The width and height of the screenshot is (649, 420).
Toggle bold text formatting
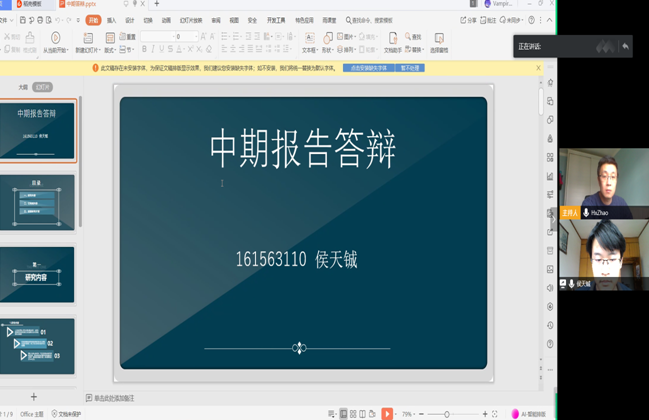click(144, 49)
